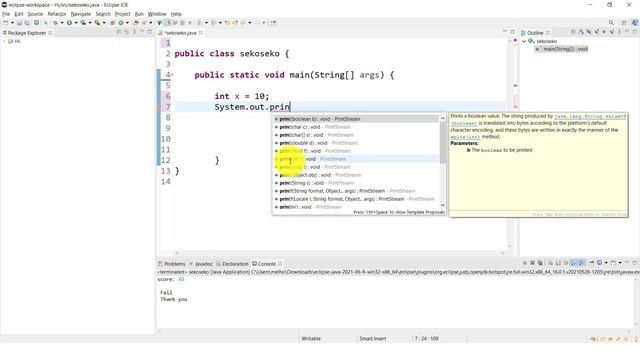This screenshot has width=640, height=360.
Task: Follow java.lang.String.valueOf link in Javadoc popup
Action: click(590, 116)
